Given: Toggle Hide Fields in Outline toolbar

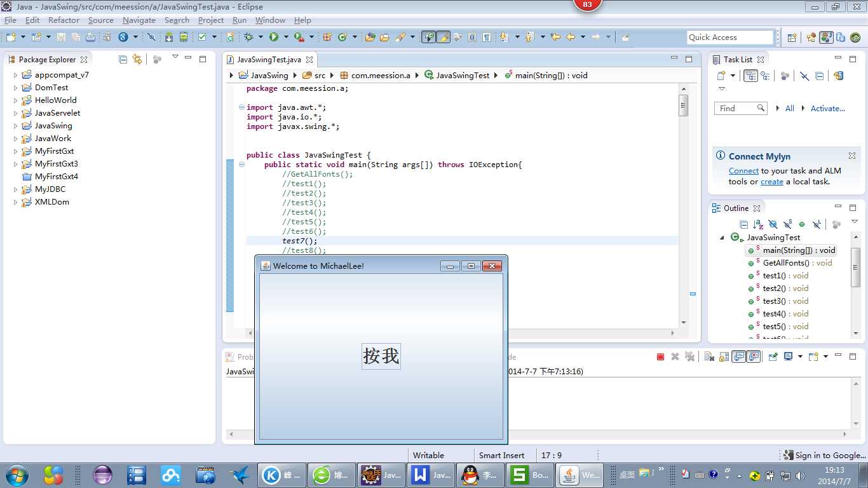Looking at the screenshot, I should click(x=773, y=224).
